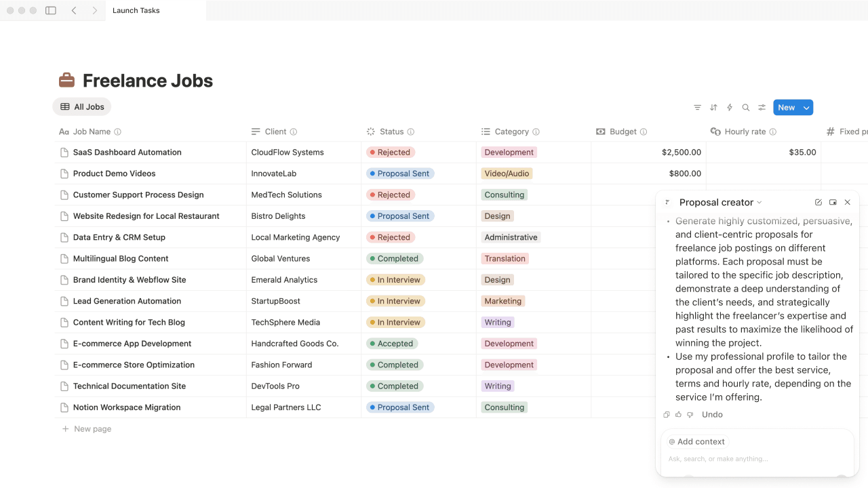Start a new chat with compose icon
Image resolution: width=868 pixels, height=488 pixels.
[818, 203]
